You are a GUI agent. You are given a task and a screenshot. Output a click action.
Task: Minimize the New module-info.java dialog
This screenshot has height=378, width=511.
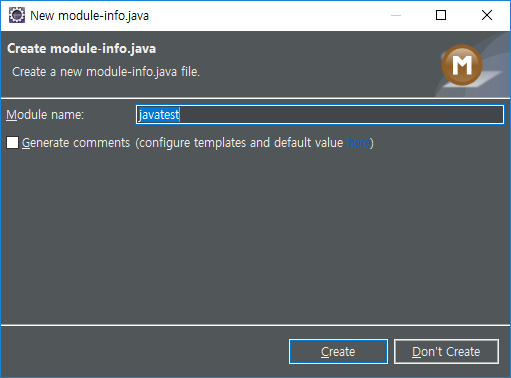point(396,15)
